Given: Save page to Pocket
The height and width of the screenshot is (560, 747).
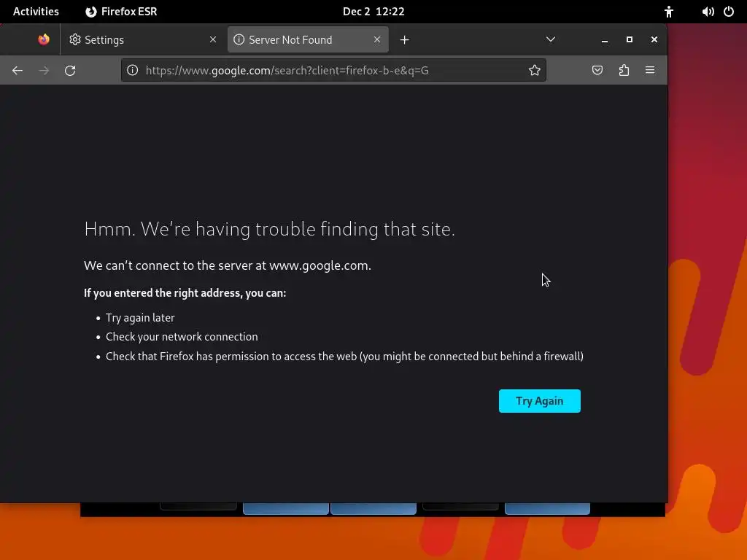Looking at the screenshot, I should coord(597,71).
